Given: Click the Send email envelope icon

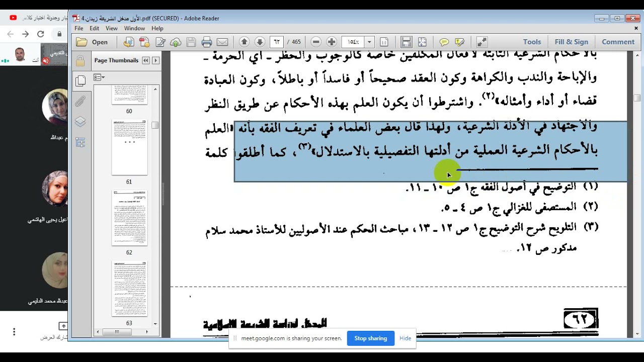Looking at the screenshot, I should coord(222,42).
